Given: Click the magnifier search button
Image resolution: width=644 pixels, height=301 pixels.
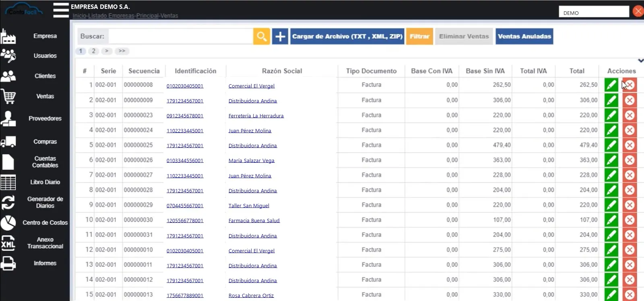Looking at the screenshot, I should tap(262, 36).
